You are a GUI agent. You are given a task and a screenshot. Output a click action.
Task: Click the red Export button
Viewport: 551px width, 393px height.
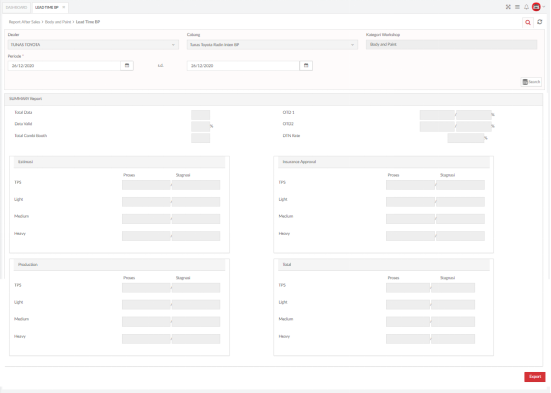click(x=535, y=376)
